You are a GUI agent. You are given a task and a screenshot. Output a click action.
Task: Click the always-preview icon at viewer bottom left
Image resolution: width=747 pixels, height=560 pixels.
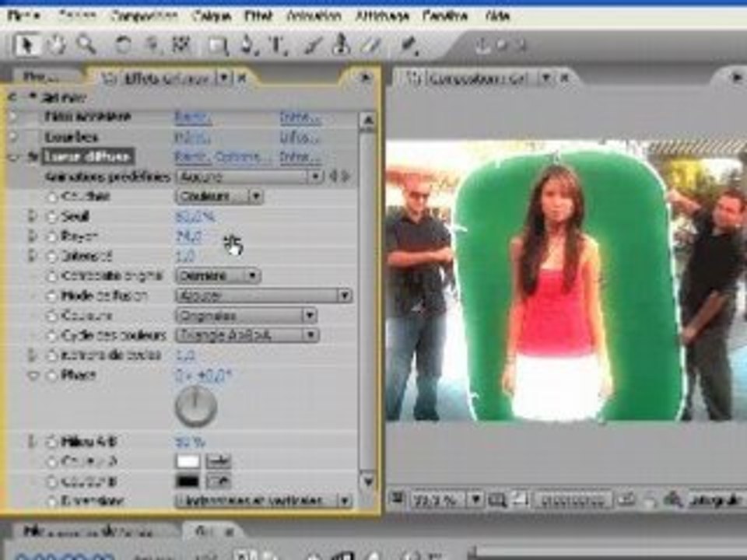pos(396,499)
